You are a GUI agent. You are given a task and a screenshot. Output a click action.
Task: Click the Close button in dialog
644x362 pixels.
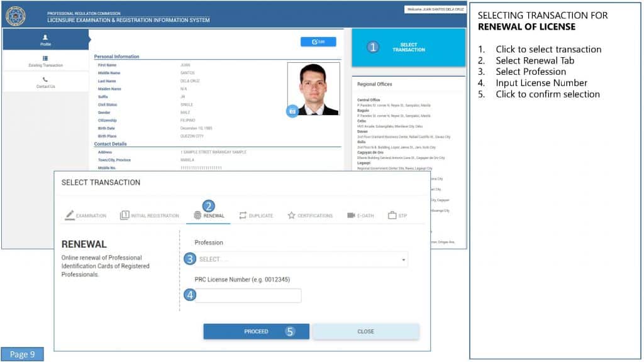[x=365, y=331]
